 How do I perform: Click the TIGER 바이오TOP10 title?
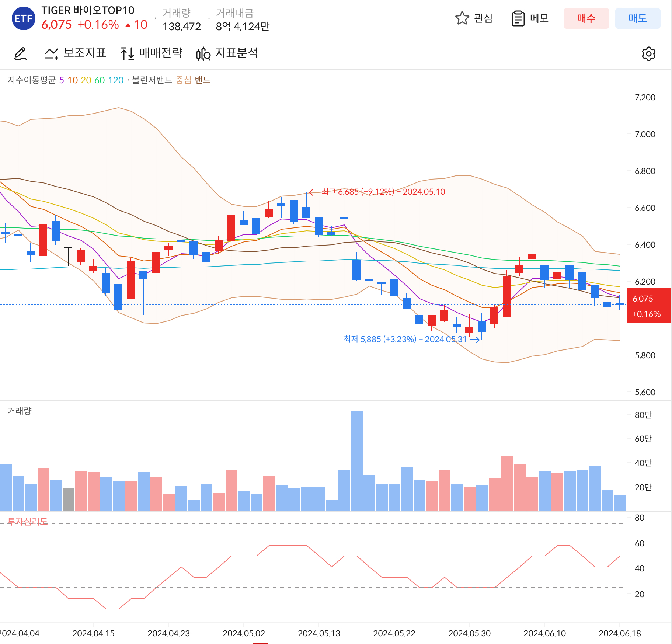tap(88, 10)
